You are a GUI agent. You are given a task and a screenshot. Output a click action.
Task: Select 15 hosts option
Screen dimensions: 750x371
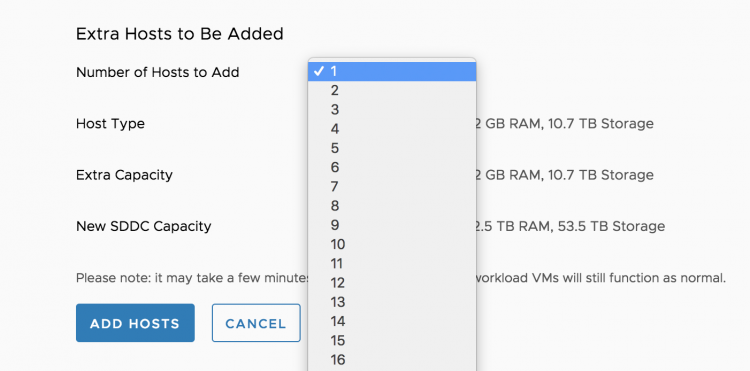coord(392,340)
